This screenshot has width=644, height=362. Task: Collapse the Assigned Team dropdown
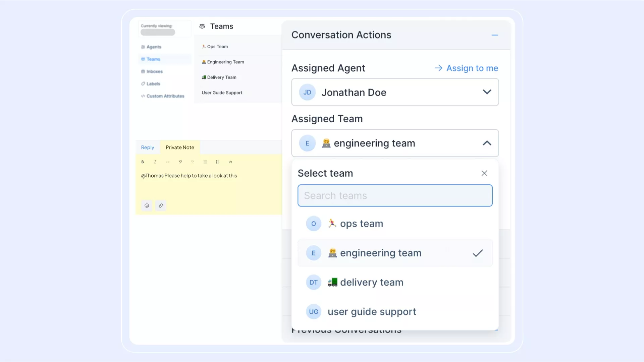tap(487, 143)
